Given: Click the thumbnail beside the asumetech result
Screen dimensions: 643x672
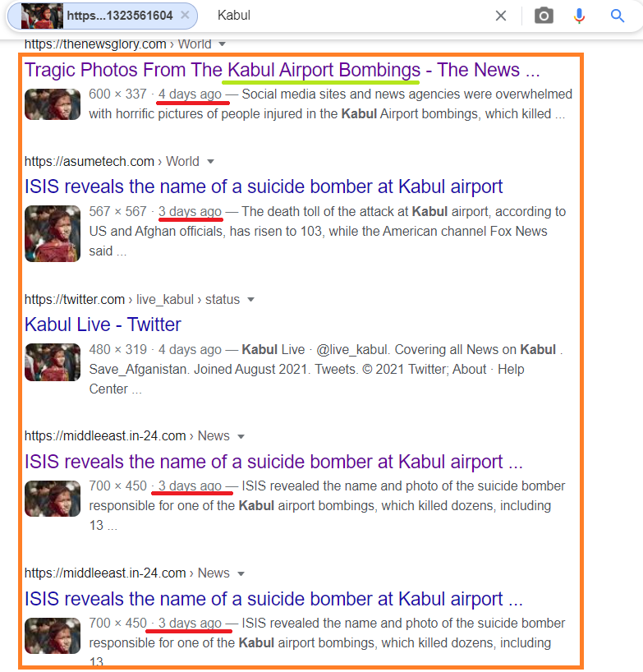Looking at the screenshot, I should click(x=53, y=233).
